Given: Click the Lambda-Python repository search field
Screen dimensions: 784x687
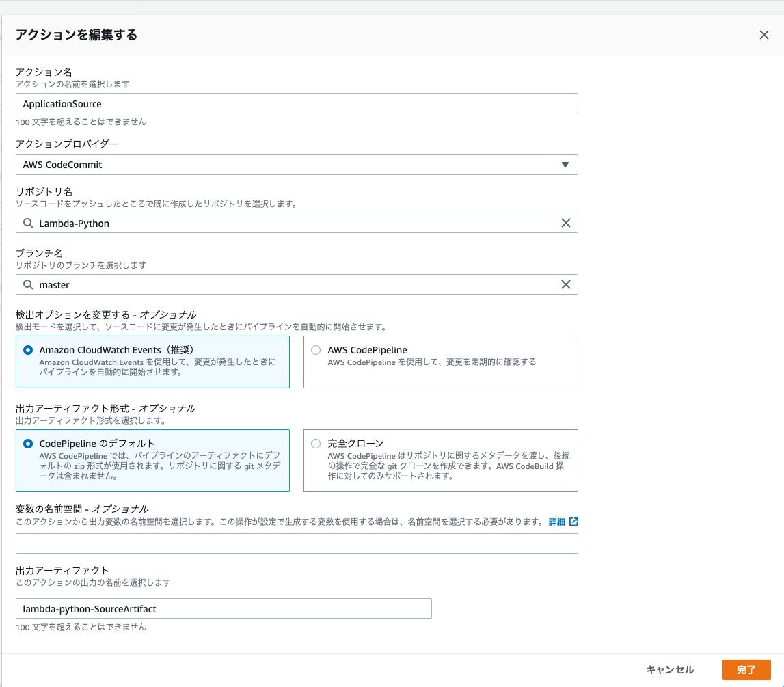Looking at the screenshot, I should tap(297, 223).
